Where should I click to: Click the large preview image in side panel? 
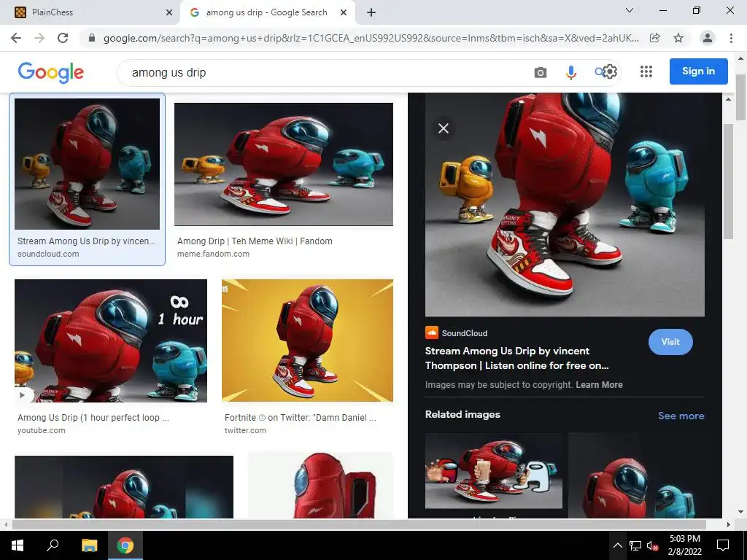(x=565, y=205)
